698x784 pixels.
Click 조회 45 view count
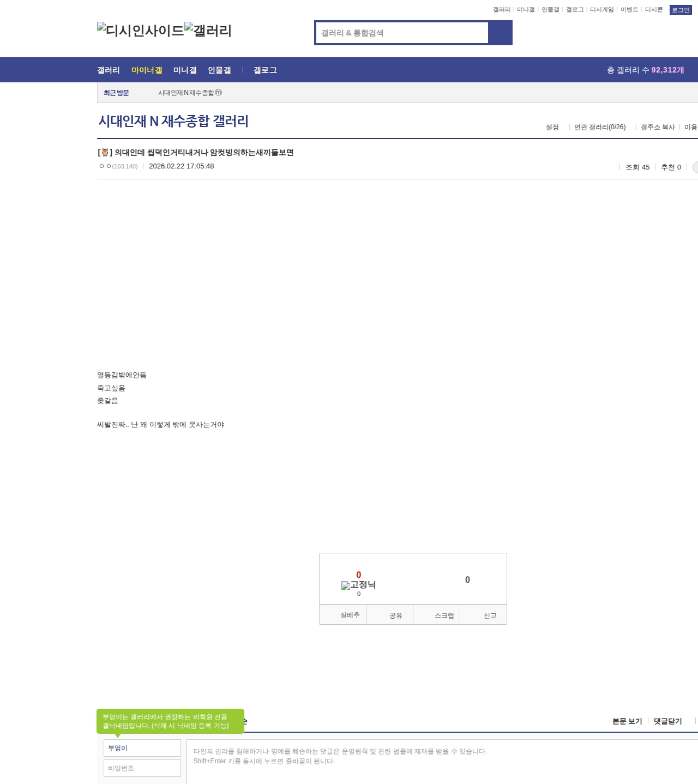(637, 167)
